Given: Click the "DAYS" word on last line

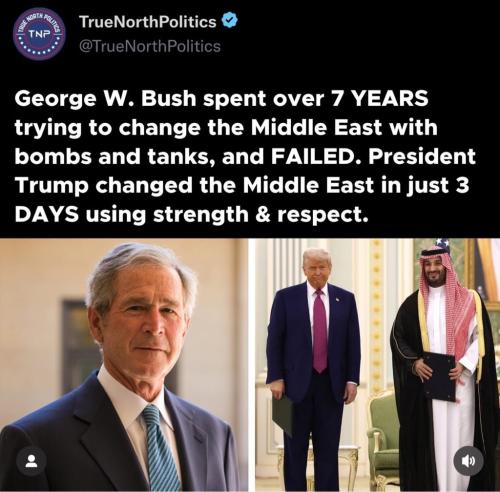Looking at the screenshot, I should coord(47,214).
